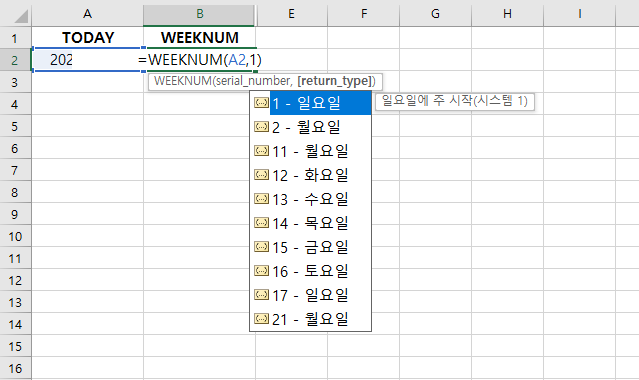Select autocomplete option 1 - 일요일
Screen dimensions: 639x380
pos(311,103)
